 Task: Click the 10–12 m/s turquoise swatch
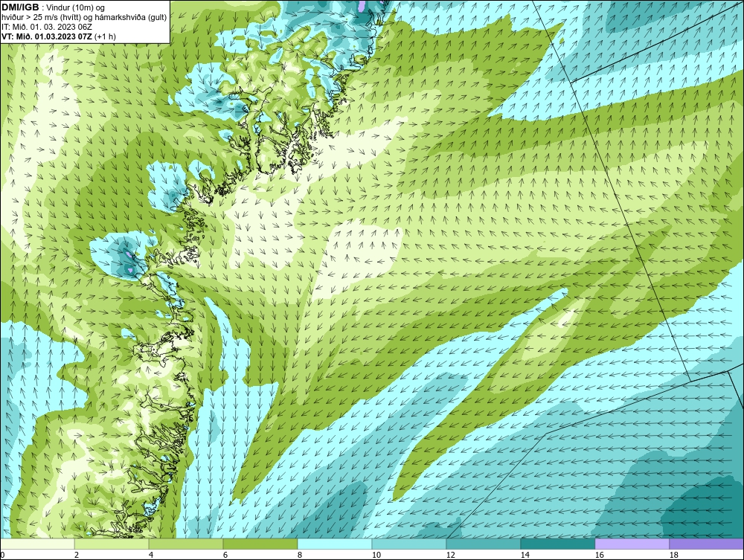click(x=409, y=544)
